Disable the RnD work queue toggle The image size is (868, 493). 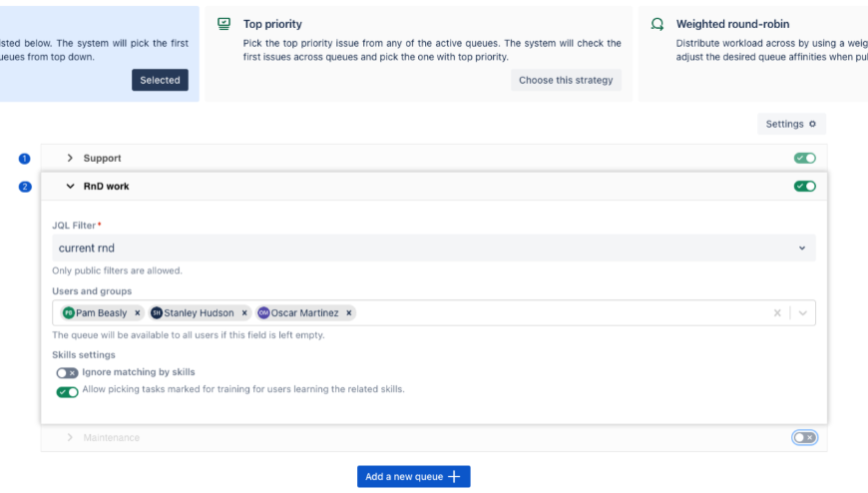coord(804,187)
